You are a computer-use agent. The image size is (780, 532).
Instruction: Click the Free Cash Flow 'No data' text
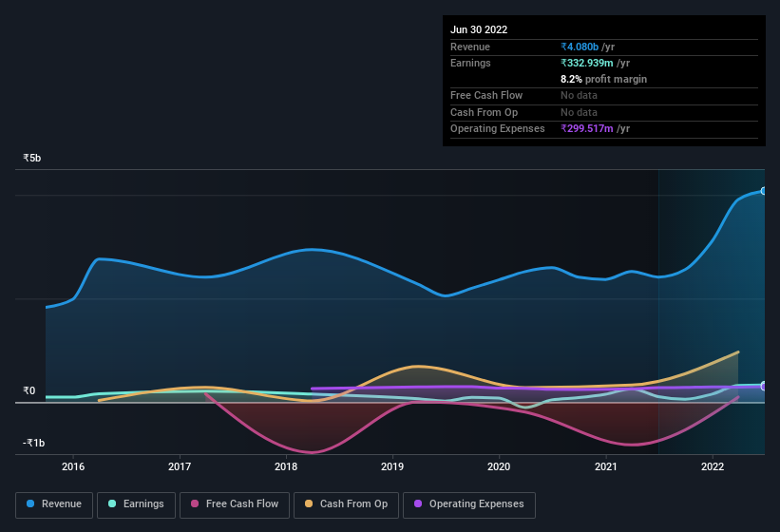pyautogui.click(x=579, y=95)
